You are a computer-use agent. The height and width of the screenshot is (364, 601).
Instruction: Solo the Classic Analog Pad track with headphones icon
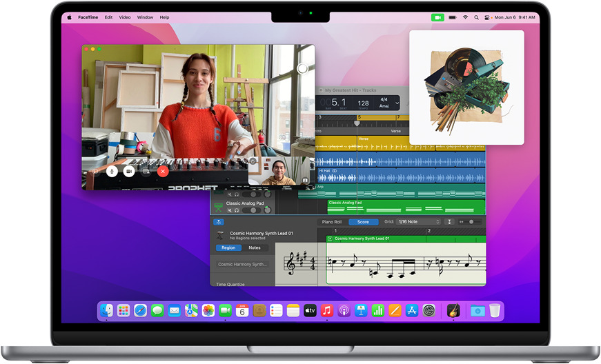point(237,210)
